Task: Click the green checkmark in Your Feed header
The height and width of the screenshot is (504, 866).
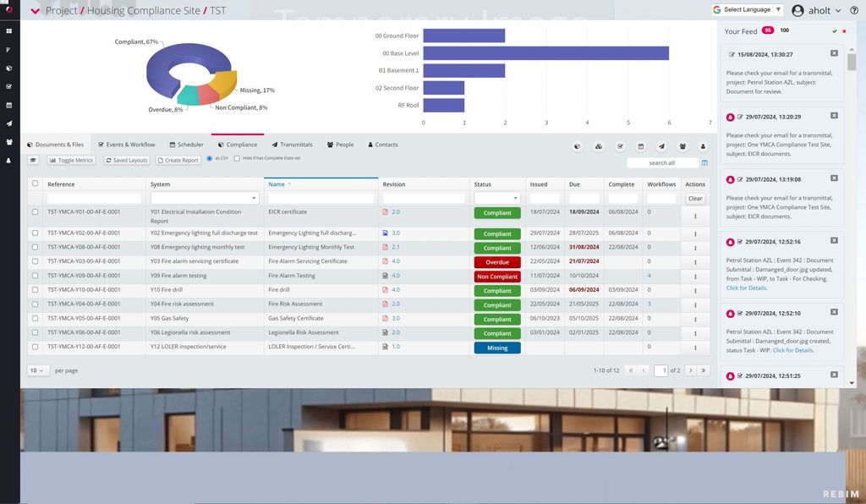Action: (x=834, y=29)
